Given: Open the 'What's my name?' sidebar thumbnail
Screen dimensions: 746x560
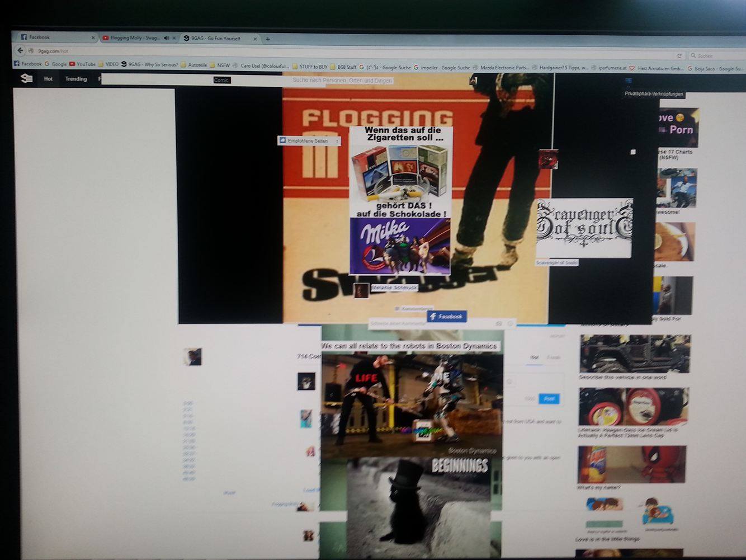Looking at the screenshot, I should 632,464.
